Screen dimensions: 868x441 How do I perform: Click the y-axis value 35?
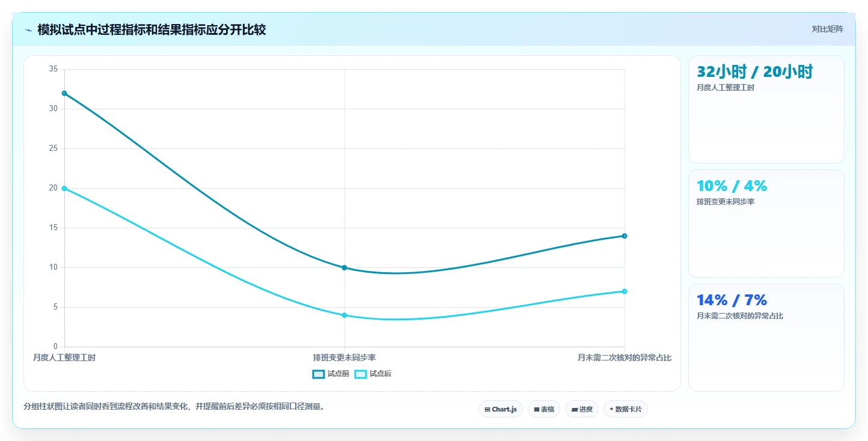click(x=53, y=69)
